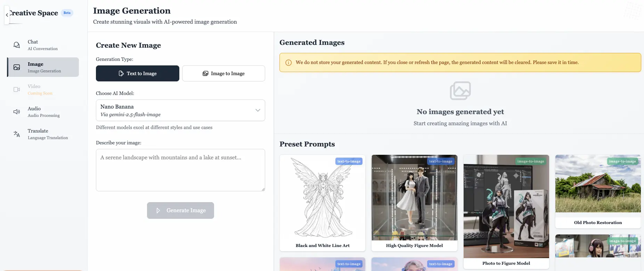
Task: Select Black and White Line Art preset
Action: (x=323, y=203)
